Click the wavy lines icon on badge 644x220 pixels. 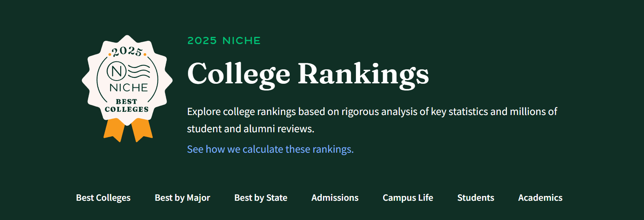point(139,71)
